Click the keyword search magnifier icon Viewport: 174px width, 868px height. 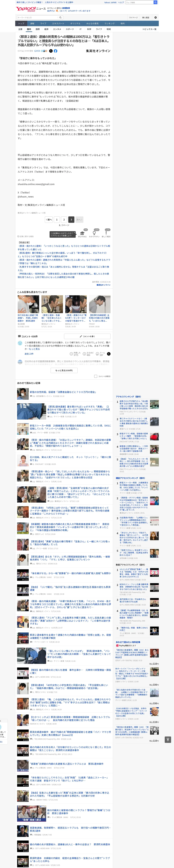60,18
